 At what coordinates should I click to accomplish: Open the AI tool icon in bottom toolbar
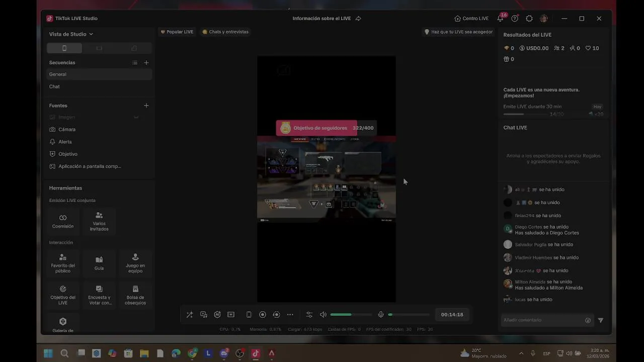pos(217,315)
